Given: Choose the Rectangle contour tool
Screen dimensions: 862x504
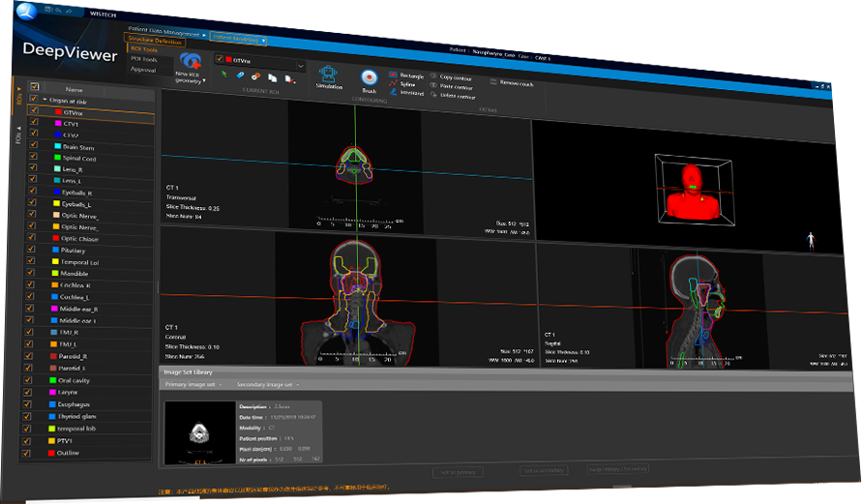Looking at the screenshot, I should [406, 75].
